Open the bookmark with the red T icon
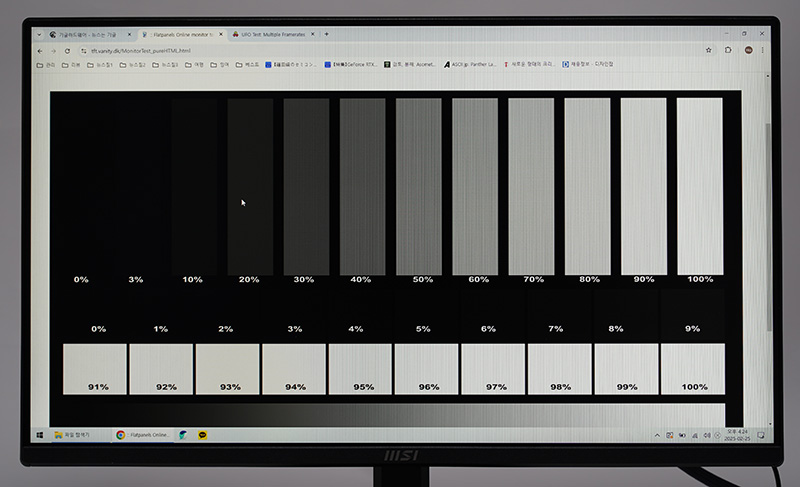The height and width of the screenshot is (487, 800). click(529, 65)
